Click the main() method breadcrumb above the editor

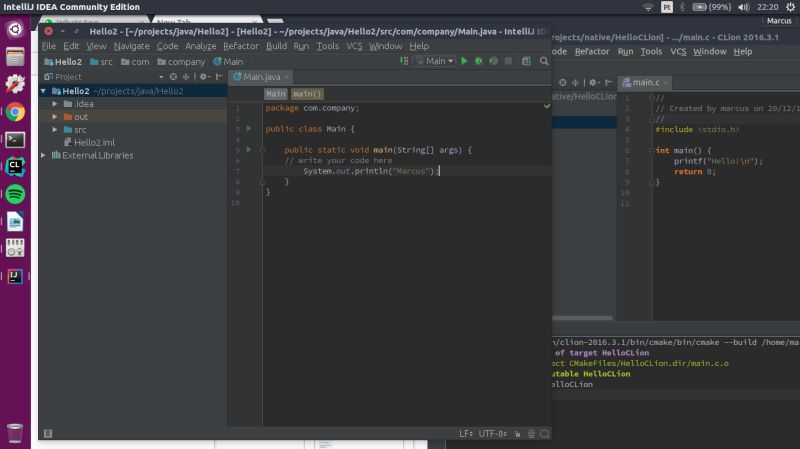(x=307, y=94)
